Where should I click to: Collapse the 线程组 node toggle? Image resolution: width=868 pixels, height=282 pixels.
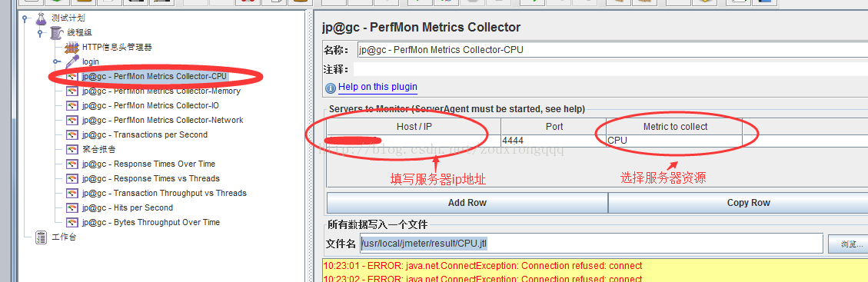coord(40,32)
